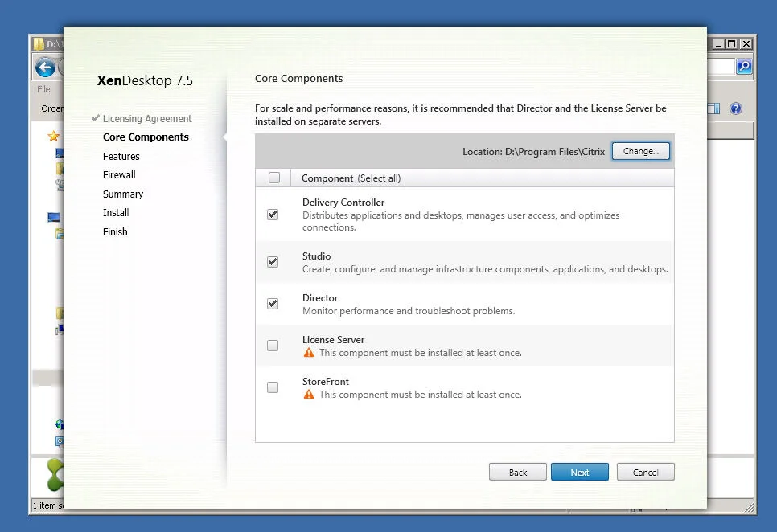Click the Component (Select all) column header
Screen dimensions: 777x532
click(x=351, y=178)
